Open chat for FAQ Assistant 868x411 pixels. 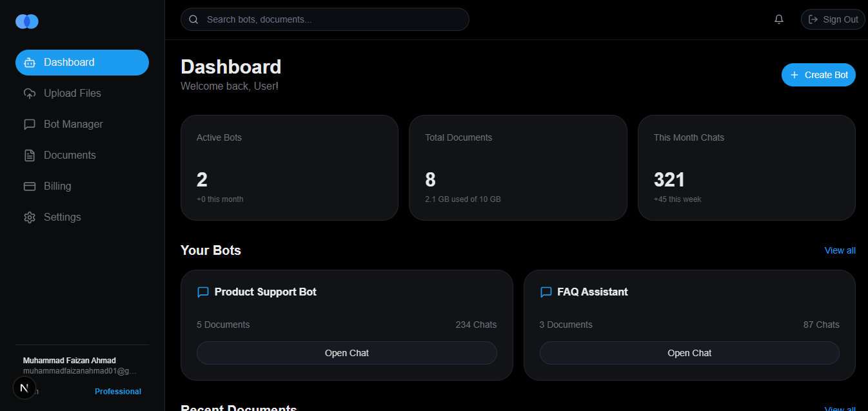(x=689, y=353)
